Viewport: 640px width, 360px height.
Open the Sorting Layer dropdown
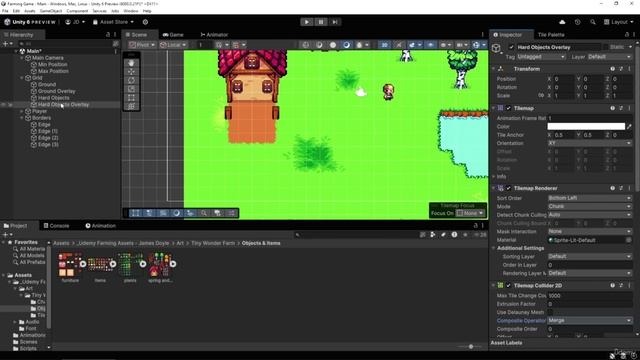[x=590, y=256]
